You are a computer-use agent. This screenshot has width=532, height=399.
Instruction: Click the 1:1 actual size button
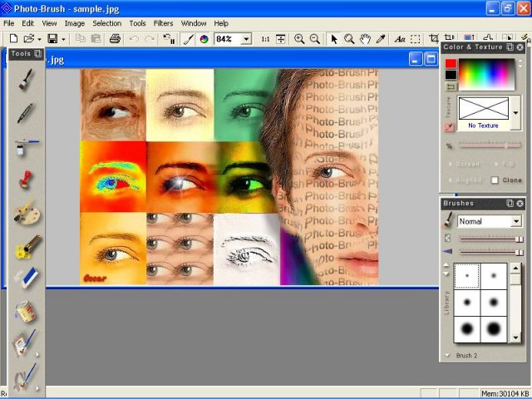pyautogui.click(x=265, y=39)
